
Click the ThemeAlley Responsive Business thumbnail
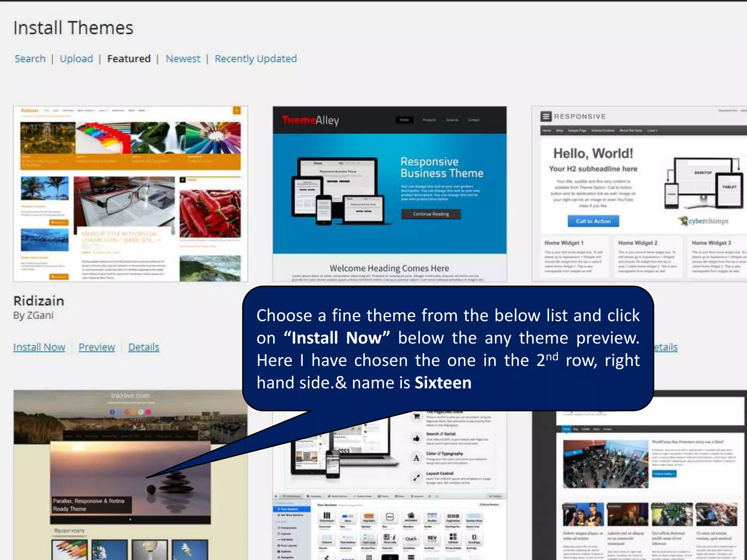(x=390, y=194)
